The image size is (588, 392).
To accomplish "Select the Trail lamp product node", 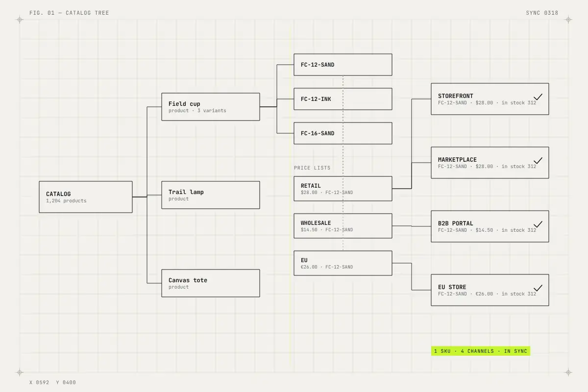I will pyautogui.click(x=211, y=195).
